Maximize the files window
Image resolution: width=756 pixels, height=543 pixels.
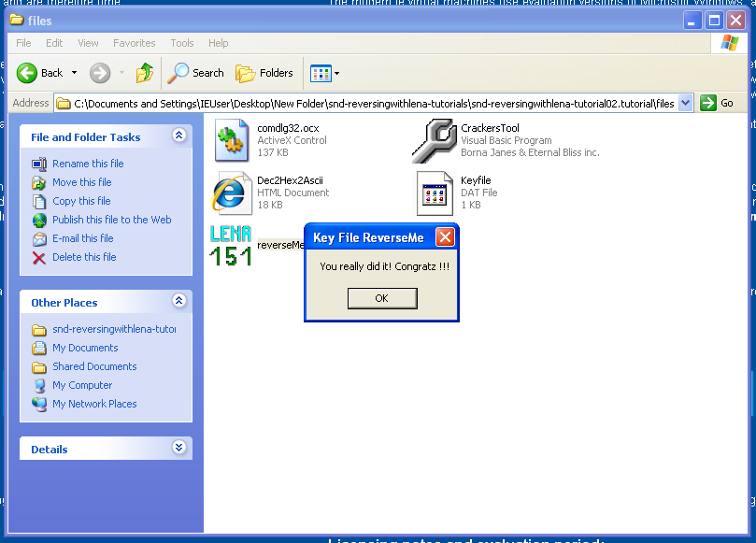(714, 21)
